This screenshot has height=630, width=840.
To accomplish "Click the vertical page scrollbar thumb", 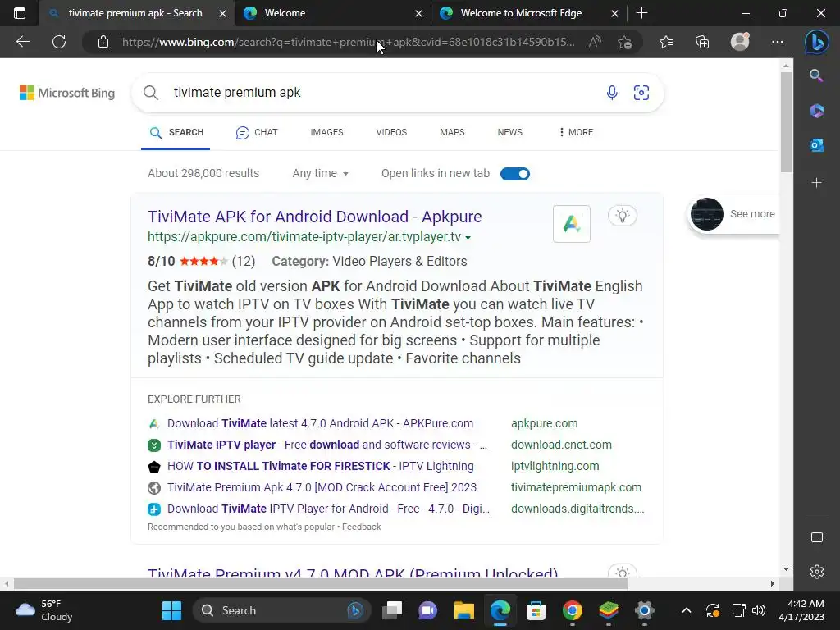I will pos(785,122).
